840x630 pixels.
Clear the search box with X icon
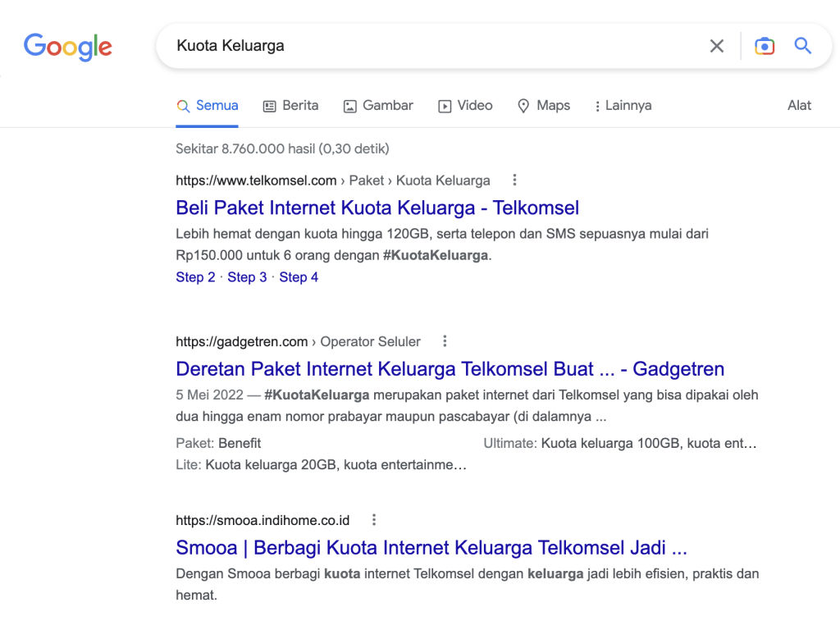point(717,46)
